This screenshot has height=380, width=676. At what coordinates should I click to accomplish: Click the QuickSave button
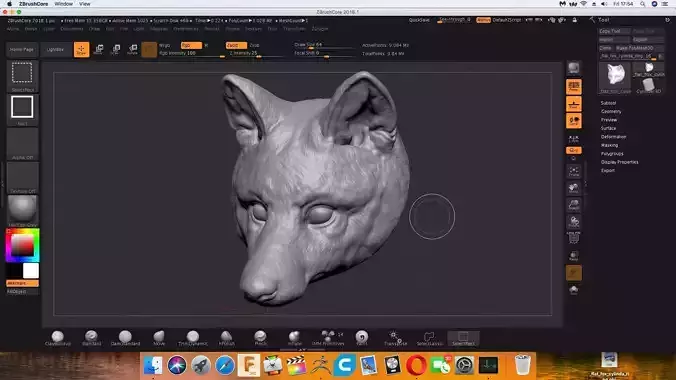pos(419,20)
